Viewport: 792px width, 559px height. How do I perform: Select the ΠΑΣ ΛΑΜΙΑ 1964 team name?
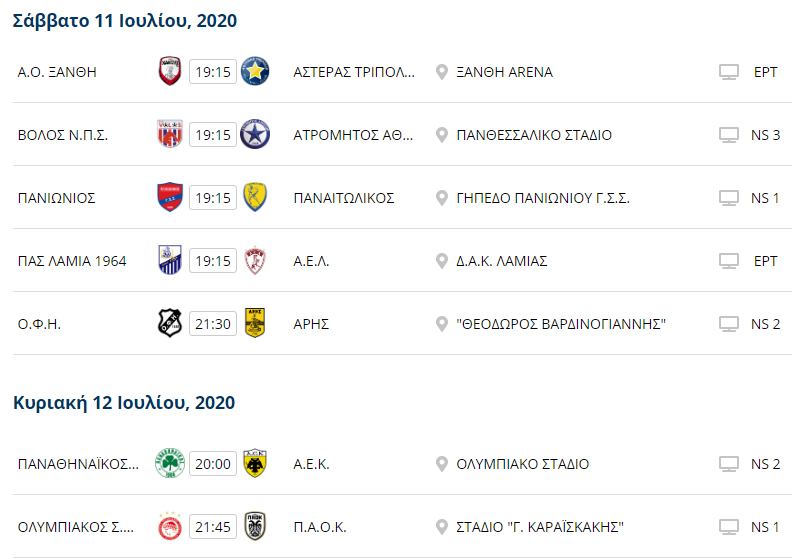[x=72, y=261]
